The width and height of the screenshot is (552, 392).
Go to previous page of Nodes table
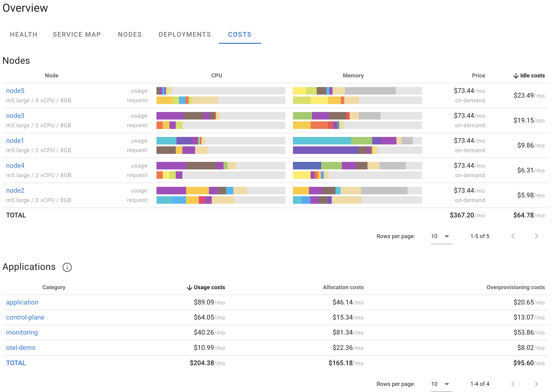tap(513, 236)
